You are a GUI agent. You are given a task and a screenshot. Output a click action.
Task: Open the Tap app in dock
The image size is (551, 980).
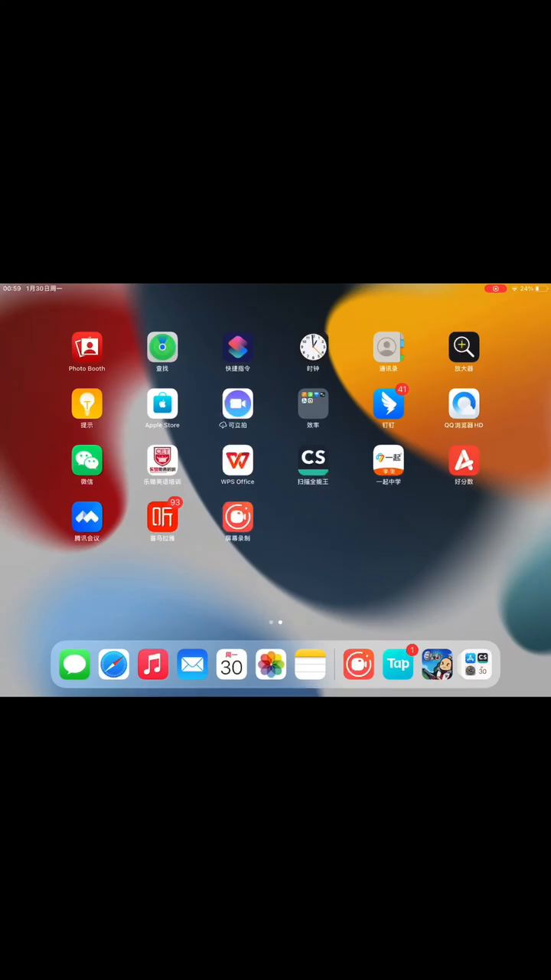click(x=398, y=665)
